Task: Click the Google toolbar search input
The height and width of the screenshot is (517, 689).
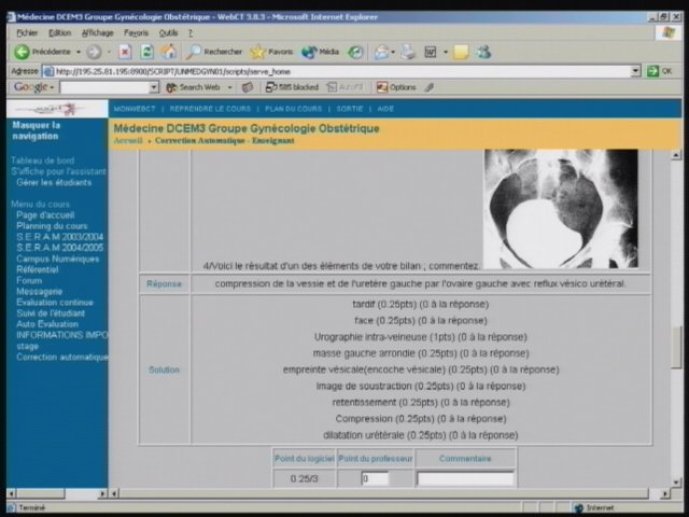Action: pos(105,87)
